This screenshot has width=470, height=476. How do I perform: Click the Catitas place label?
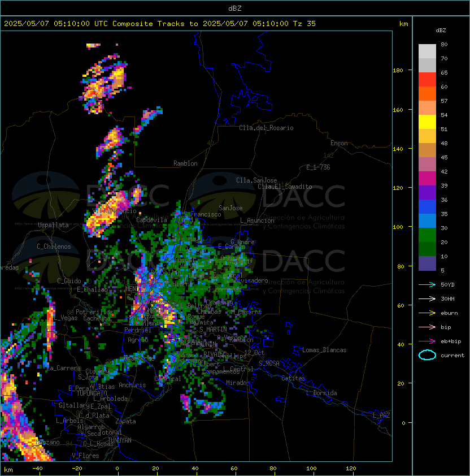tap(293, 378)
